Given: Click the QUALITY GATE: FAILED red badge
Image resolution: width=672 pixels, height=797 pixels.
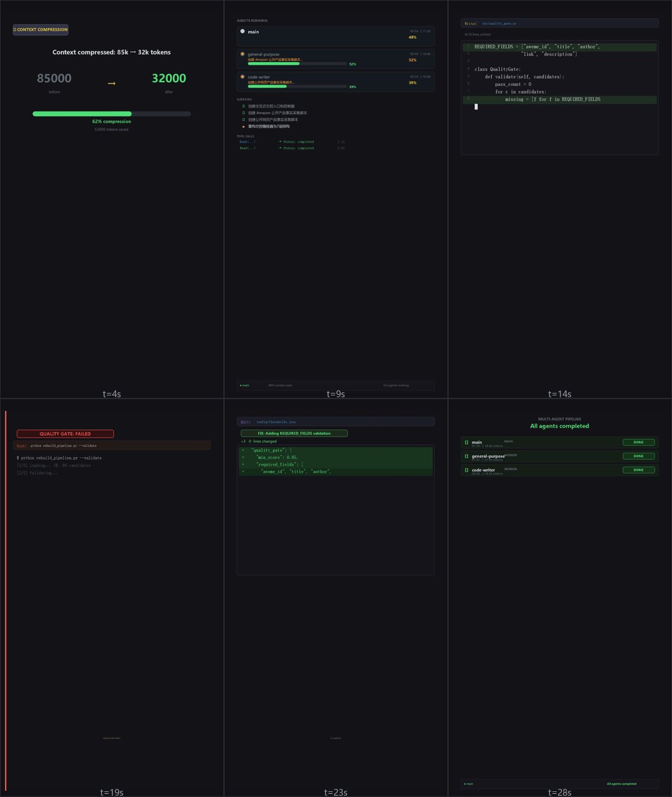Looking at the screenshot, I should 65,434.
